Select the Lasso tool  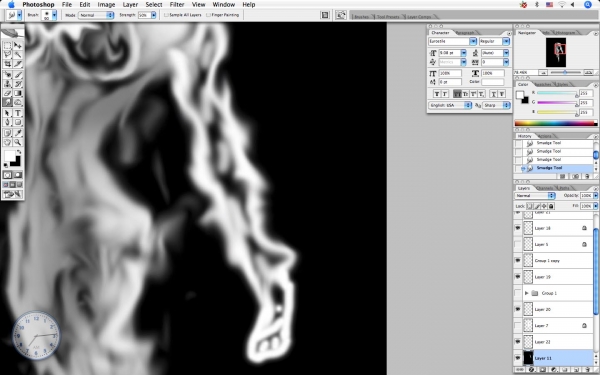point(7,55)
